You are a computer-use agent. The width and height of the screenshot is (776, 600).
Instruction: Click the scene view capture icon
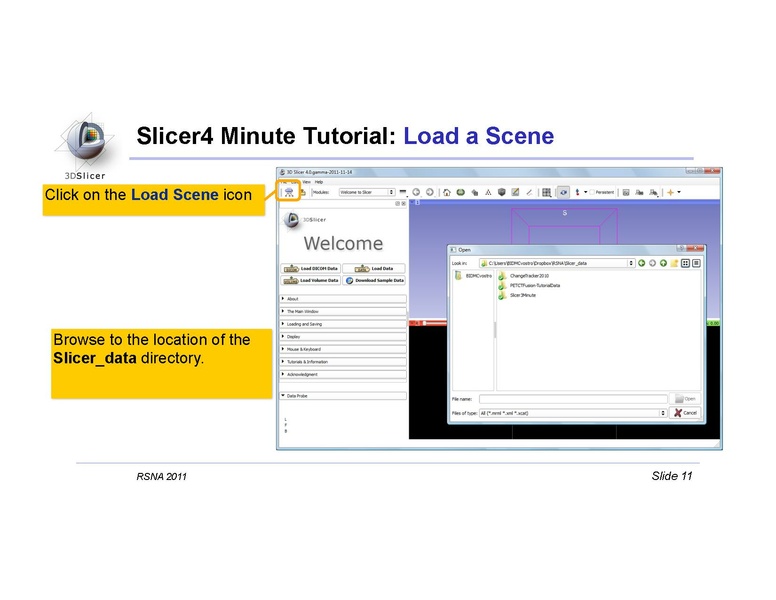click(639, 192)
